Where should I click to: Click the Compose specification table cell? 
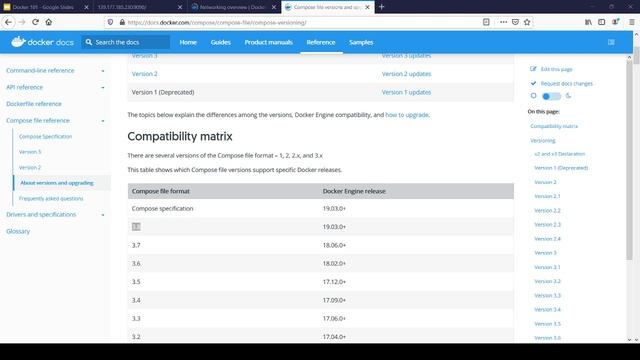click(x=162, y=208)
